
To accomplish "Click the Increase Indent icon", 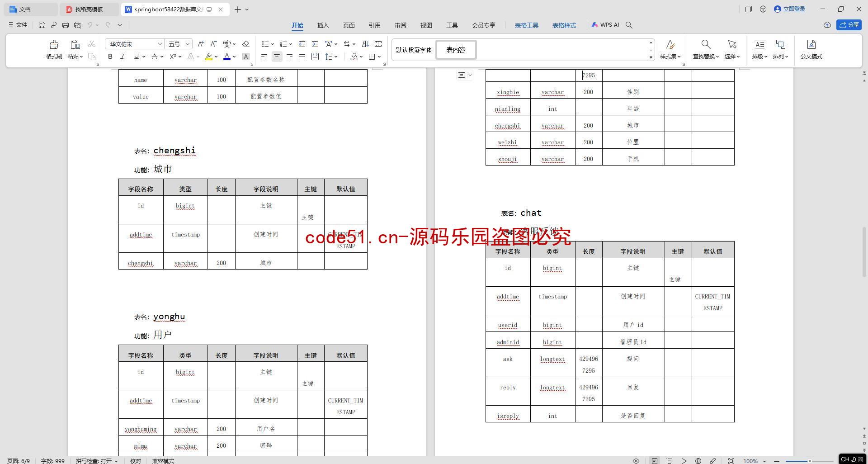I will pos(315,44).
